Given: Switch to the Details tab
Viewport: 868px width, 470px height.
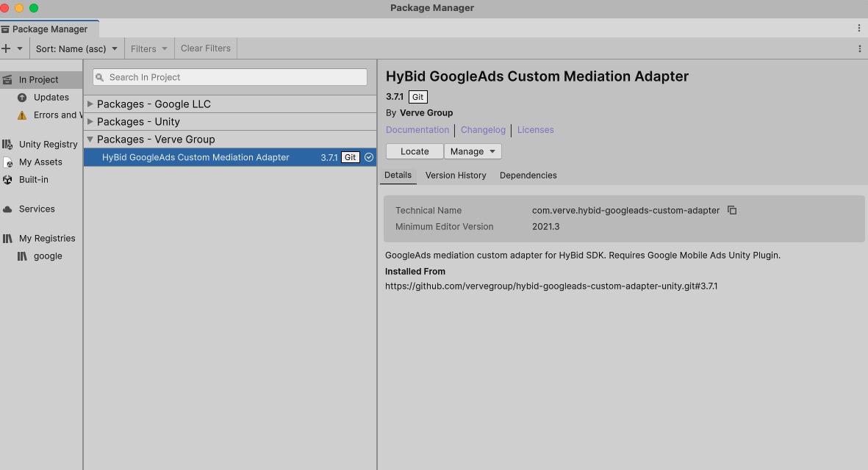Looking at the screenshot, I should pos(398,176).
